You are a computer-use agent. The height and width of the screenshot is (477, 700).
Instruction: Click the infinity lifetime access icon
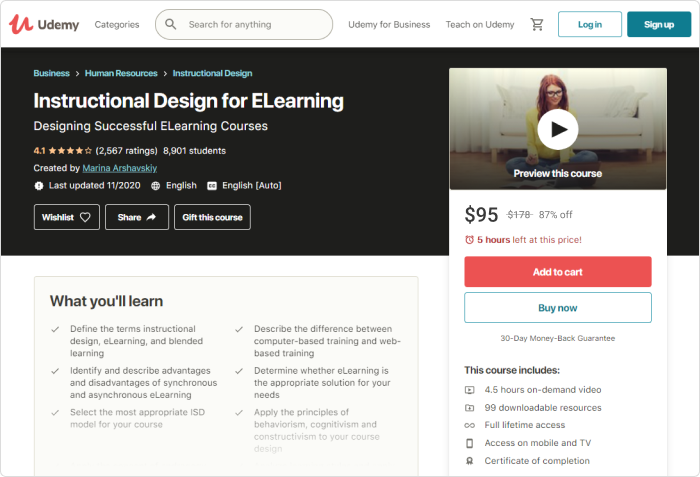click(x=470, y=425)
